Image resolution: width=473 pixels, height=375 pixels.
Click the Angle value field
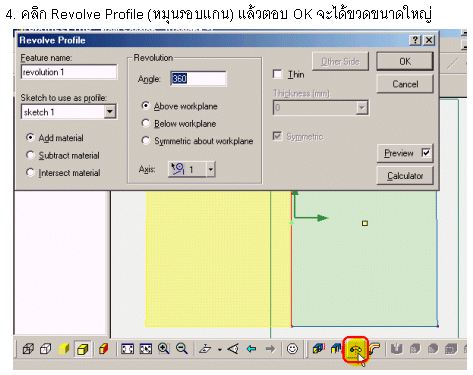(x=198, y=79)
